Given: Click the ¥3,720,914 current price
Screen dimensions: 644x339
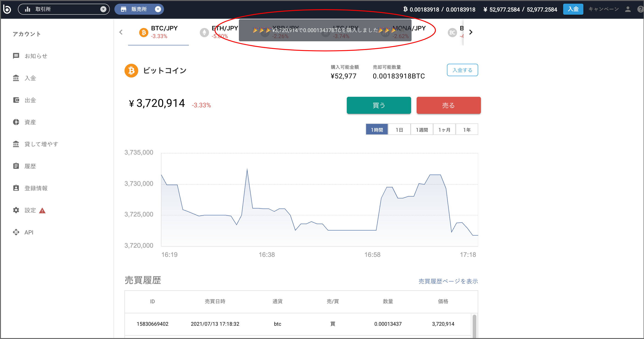Looking at the screenshot, I should pos(157,103).
